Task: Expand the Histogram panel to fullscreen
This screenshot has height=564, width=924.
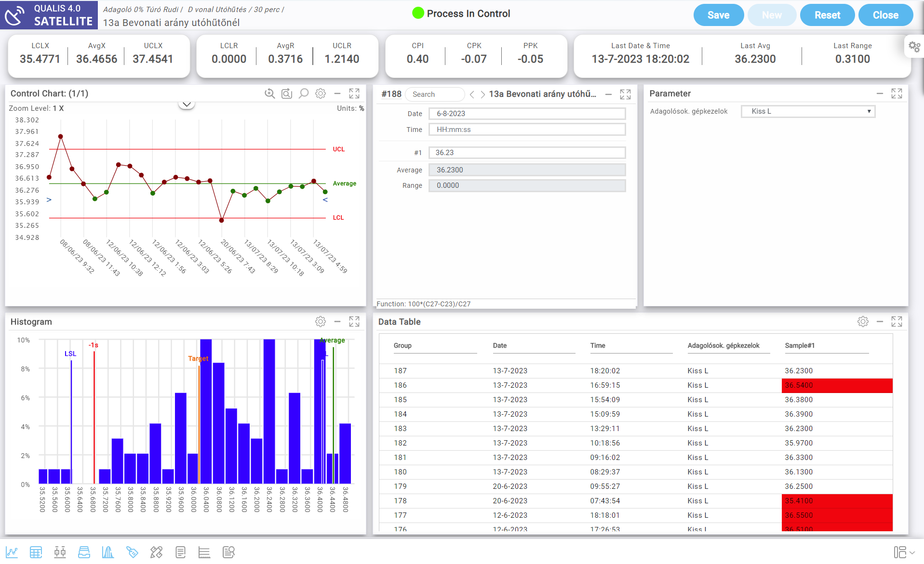Action: point(354,321)
